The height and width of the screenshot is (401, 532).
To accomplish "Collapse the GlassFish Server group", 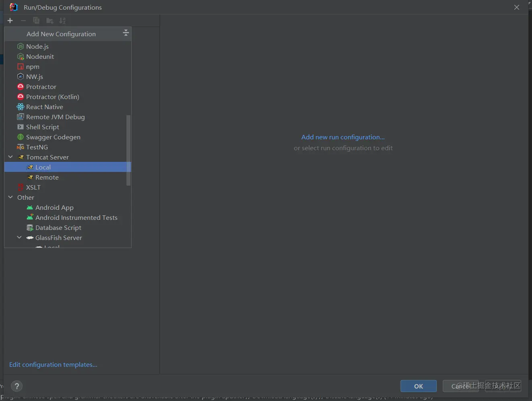I will [x=19, y=238].
